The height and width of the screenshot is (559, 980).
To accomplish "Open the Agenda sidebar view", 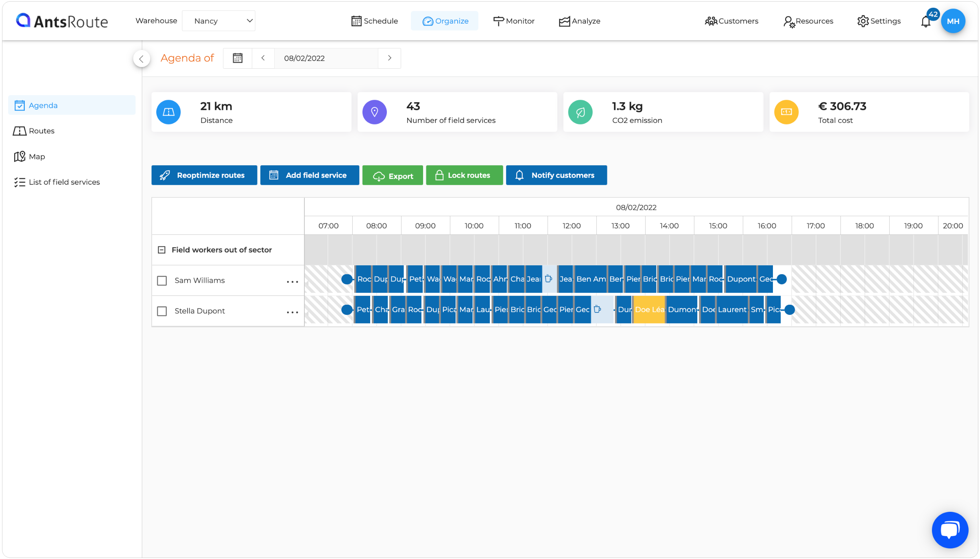I will [x=43, y=105].
